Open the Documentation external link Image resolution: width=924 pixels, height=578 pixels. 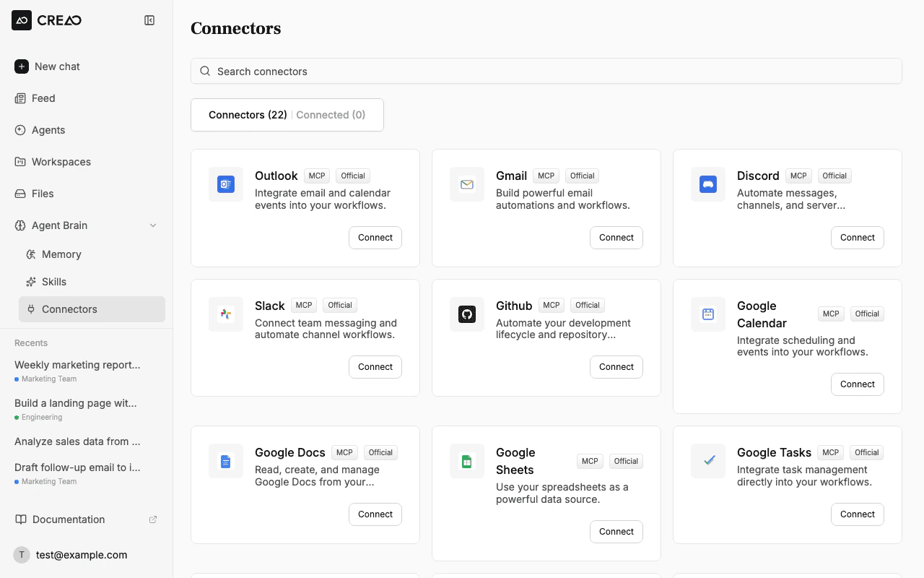point(68,519)
